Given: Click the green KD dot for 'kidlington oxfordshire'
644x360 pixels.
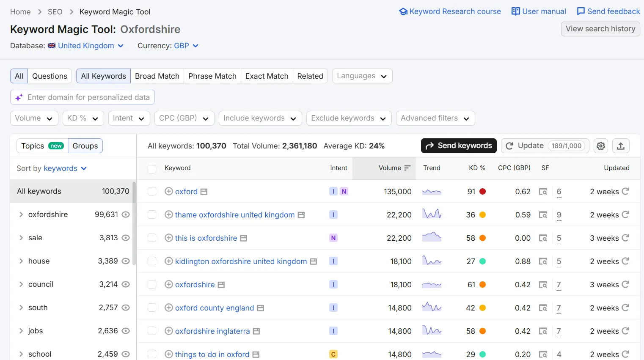Looking at the screenshot, I should [x=482, y=261].
